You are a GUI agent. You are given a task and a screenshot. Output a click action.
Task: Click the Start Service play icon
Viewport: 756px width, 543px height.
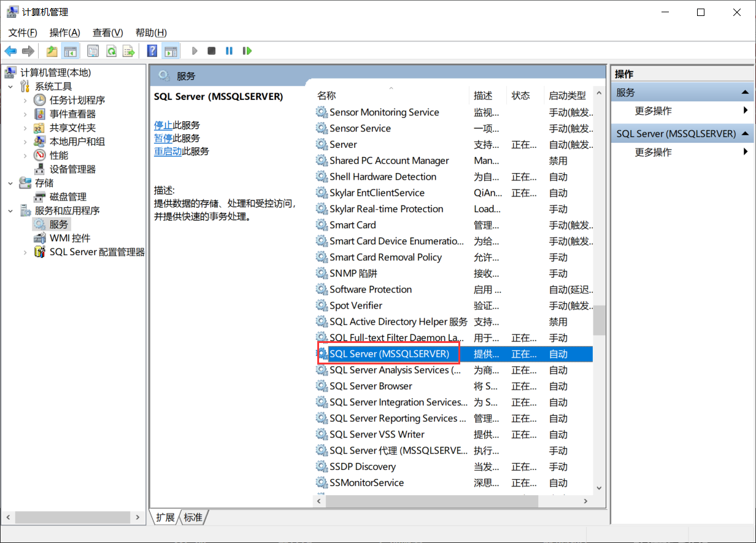[195, 51]
